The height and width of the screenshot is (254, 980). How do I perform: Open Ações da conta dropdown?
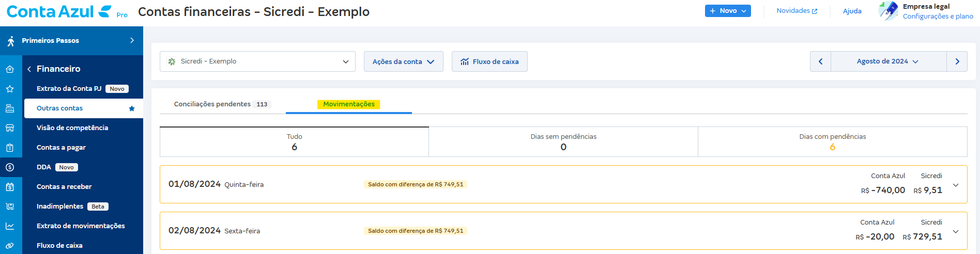coord(403,61)
